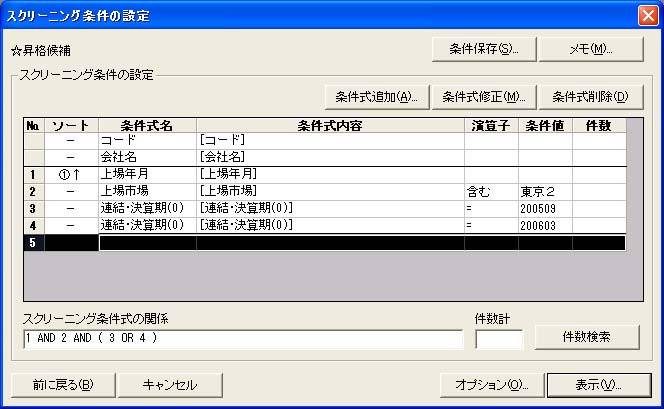This screenshot has width=664, height=409.
Task: Open the オプション(O) options button
Action: point(491,384)
